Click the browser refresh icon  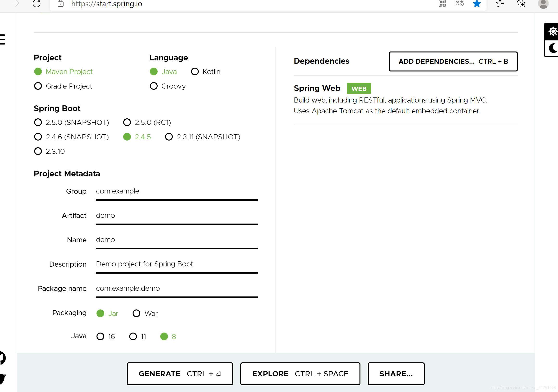coord(37,3)
